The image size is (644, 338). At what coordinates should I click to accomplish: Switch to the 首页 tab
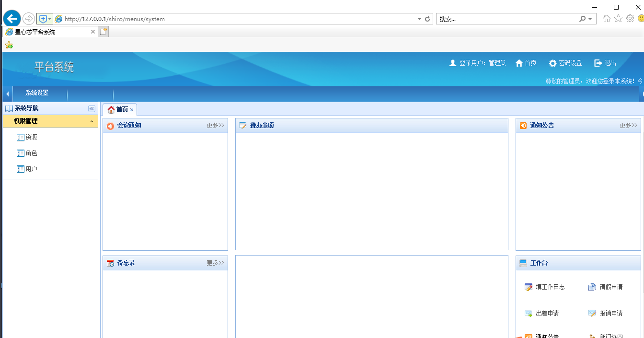[118, 109]
